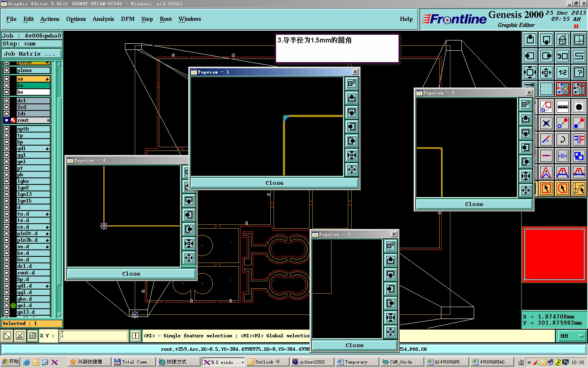Viewport: 588px width, 368px height.
Task: Open the Analysis menu
Action: click(103, 19)
